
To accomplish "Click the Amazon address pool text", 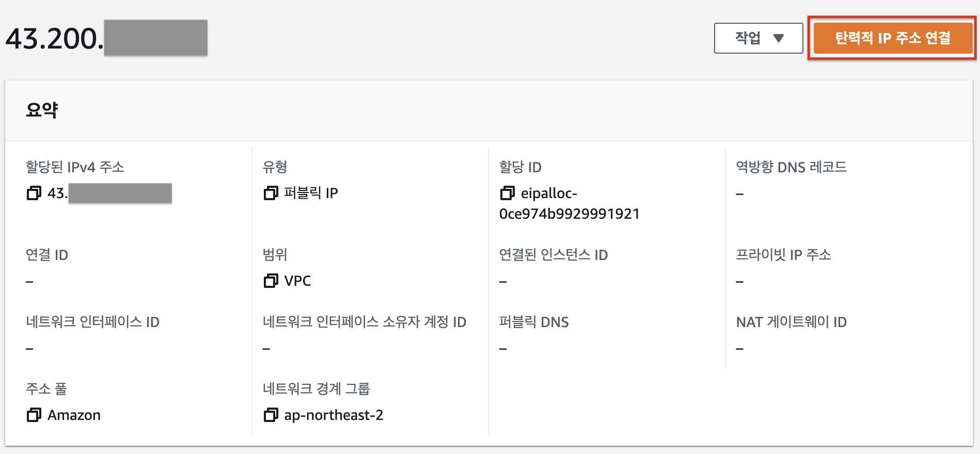I will tap(74, 415).
